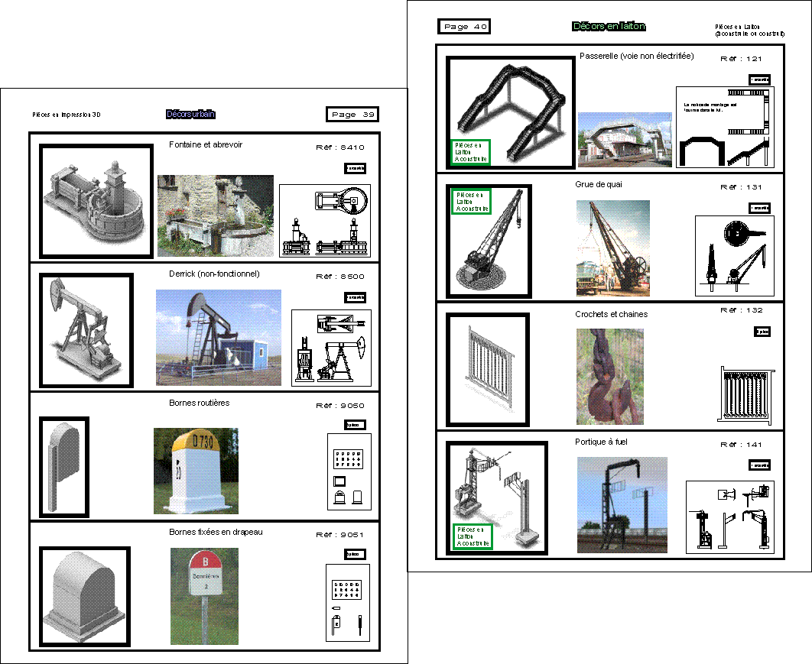Click the Grue de quai technical drawing
Screen dimensions: 812x664
(x=735, y=256)
